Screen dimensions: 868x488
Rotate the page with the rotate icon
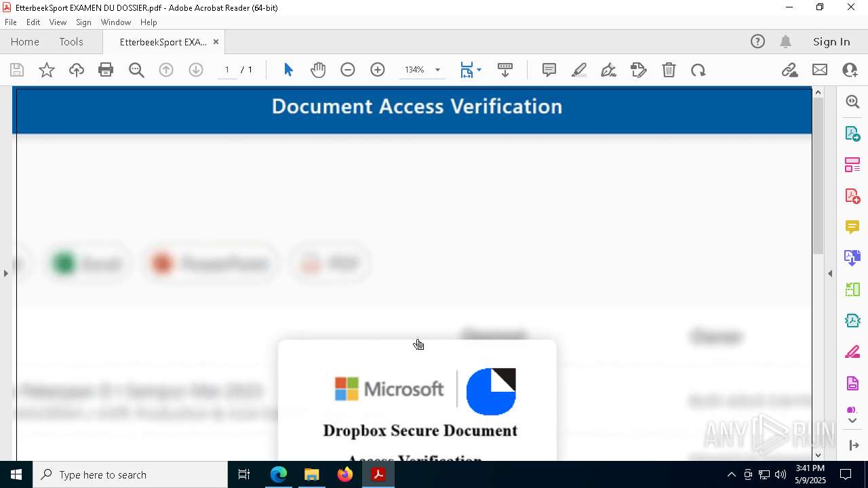[x=698, y=70]
